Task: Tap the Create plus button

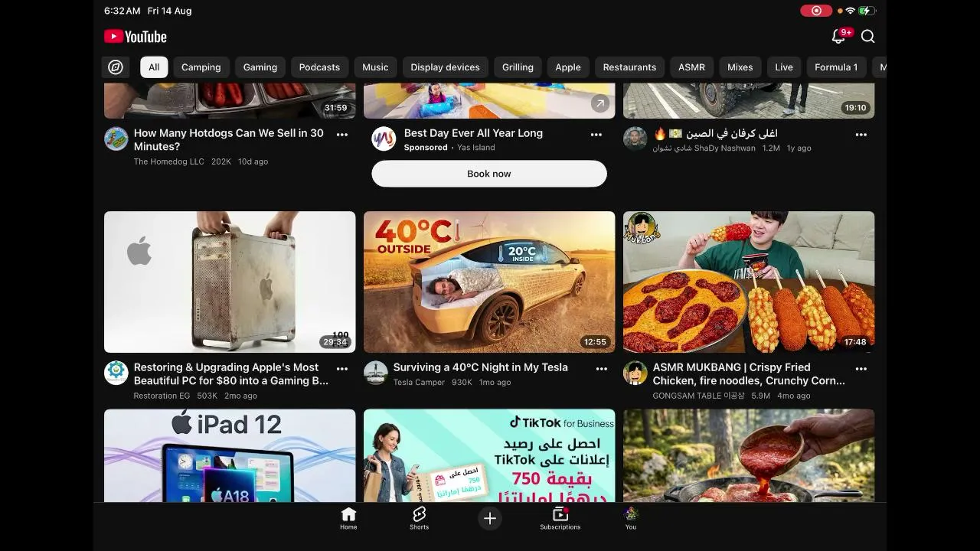Action: point(490,518)
